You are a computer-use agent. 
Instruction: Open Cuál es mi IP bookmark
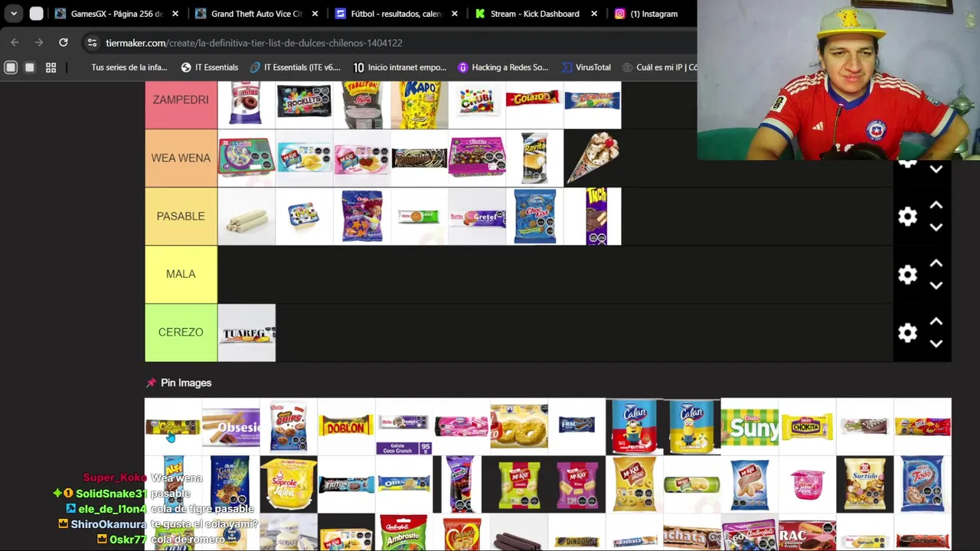(659, 67)
